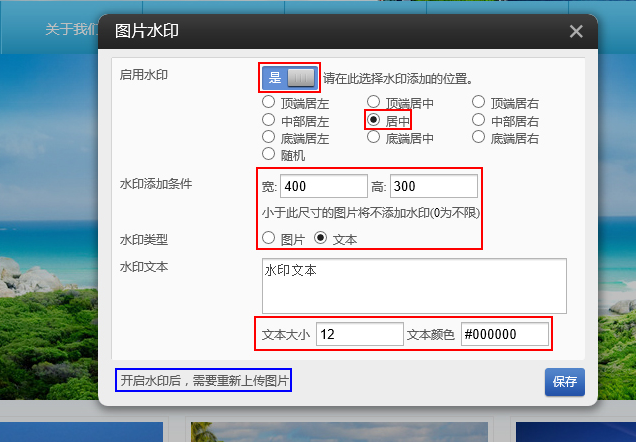
Task: Click the 宽 width field showing 400
Action: coord(324,186)
